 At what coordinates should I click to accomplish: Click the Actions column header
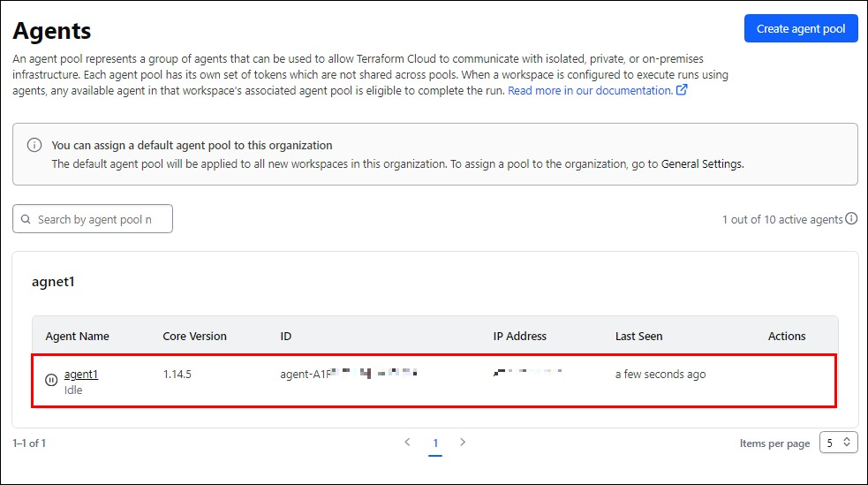[787, 336]
